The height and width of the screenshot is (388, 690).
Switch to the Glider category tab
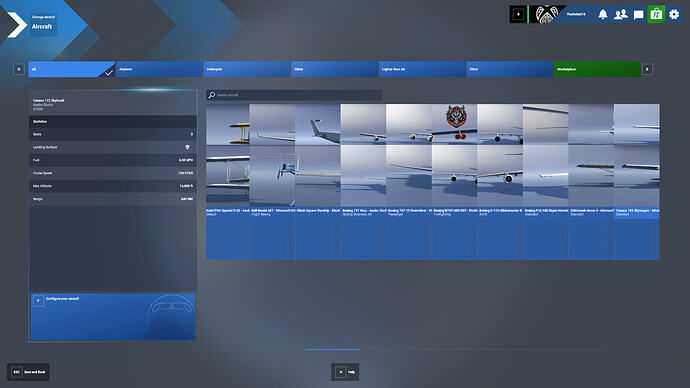tap(334, 70)
